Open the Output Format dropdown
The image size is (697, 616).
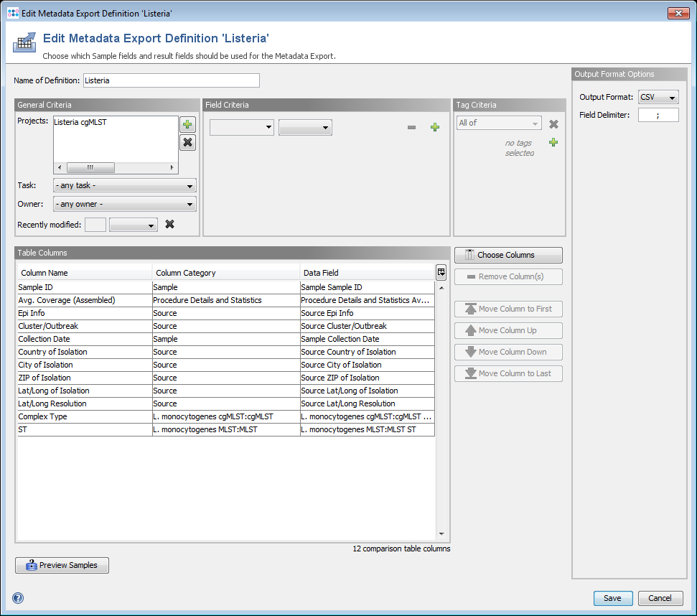point(658,98)
